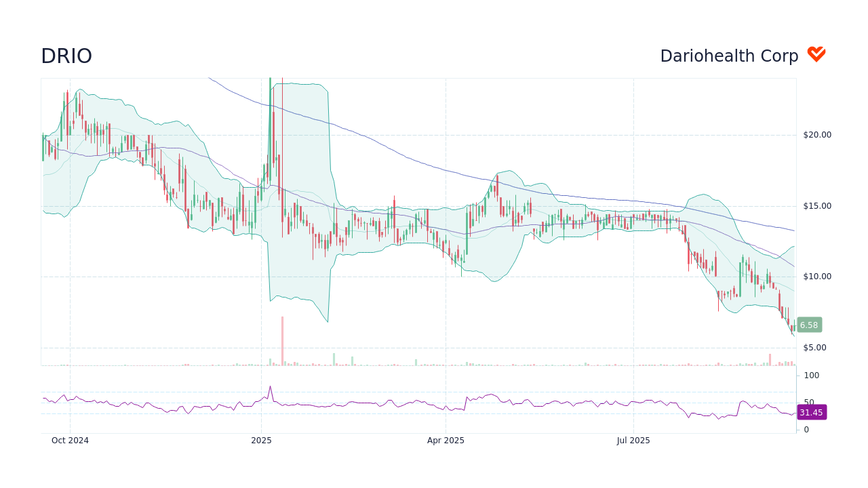This screenshot has width=868, height=488.
Task: Click the RSI scale label 100
Action: click(x=812, y=375)
